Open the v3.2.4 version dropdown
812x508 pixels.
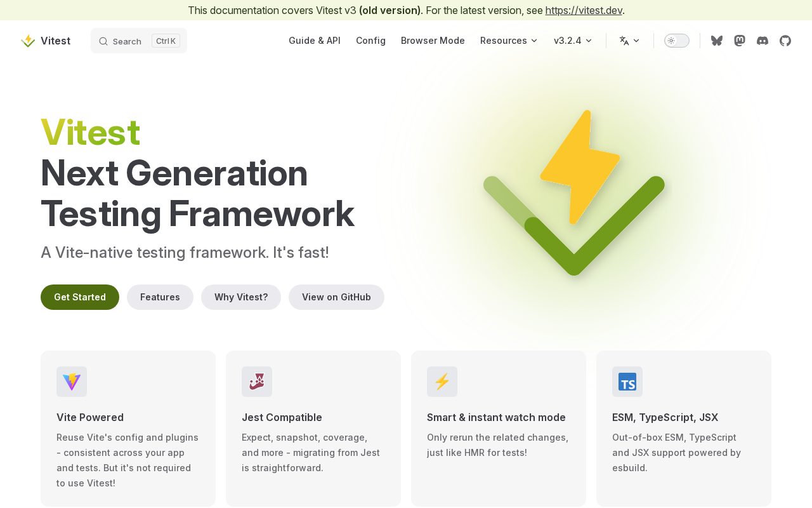[x=573, y=41]
